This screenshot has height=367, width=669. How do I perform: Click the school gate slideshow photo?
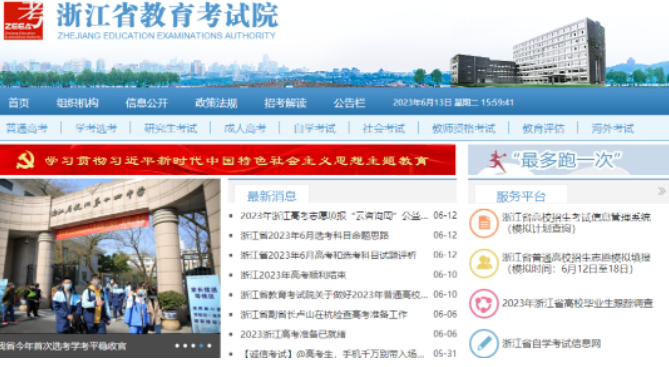coord(110,256)
